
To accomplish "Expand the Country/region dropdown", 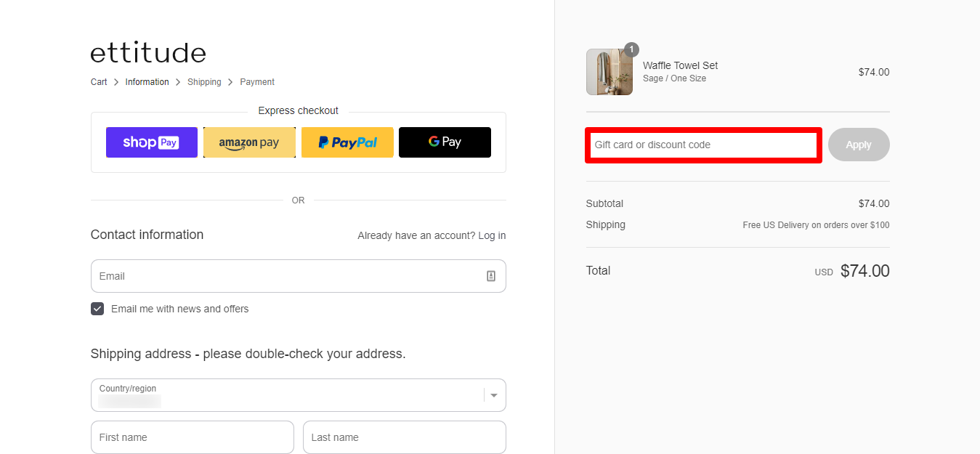I will click(298, 395).
